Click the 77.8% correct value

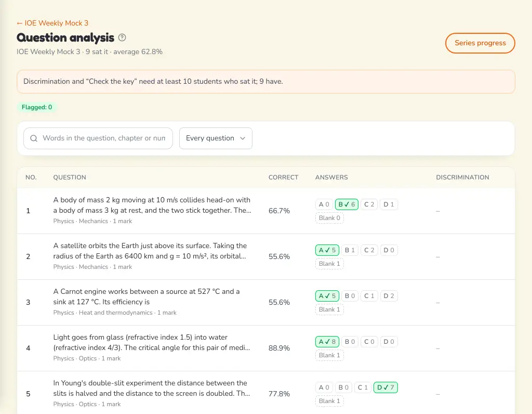[x=279, y=394]
